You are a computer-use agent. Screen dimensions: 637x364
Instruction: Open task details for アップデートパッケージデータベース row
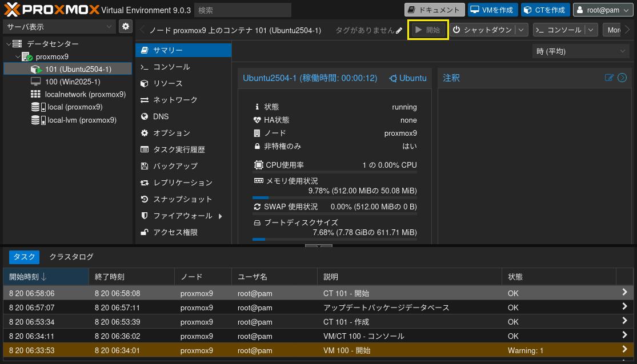624,307
